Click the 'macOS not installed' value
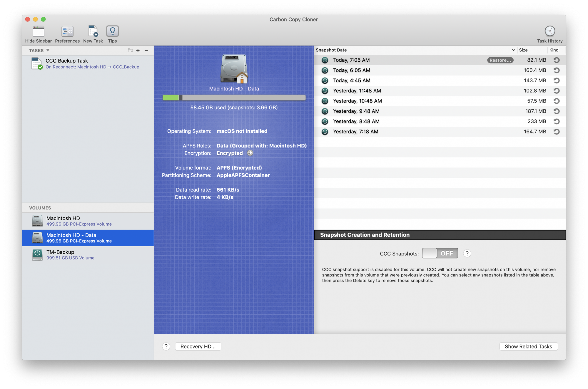The width and height of the screenshot is (588, 389). pos(242,131)
